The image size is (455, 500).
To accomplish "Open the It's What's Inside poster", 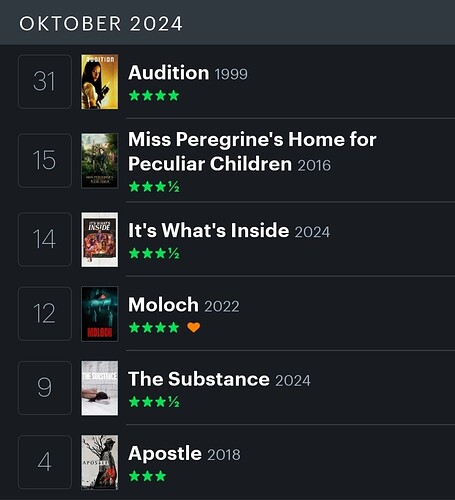I will coord(100,240).
